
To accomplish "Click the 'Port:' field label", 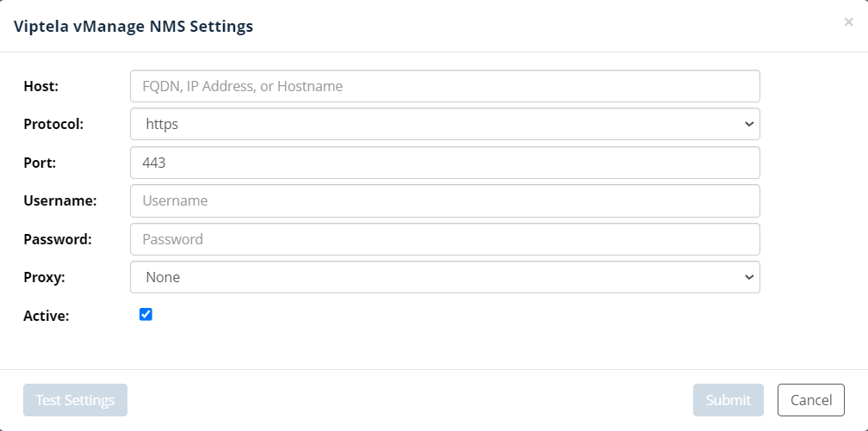I will tap(39, 163).
